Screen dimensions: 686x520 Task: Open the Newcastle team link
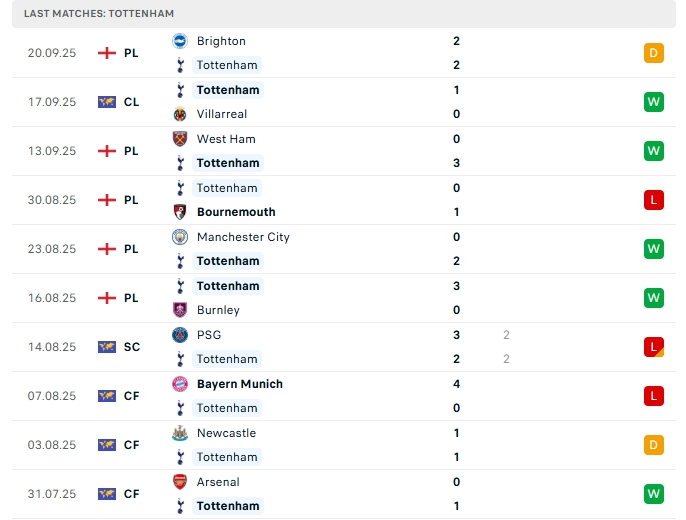click(226, 433)
